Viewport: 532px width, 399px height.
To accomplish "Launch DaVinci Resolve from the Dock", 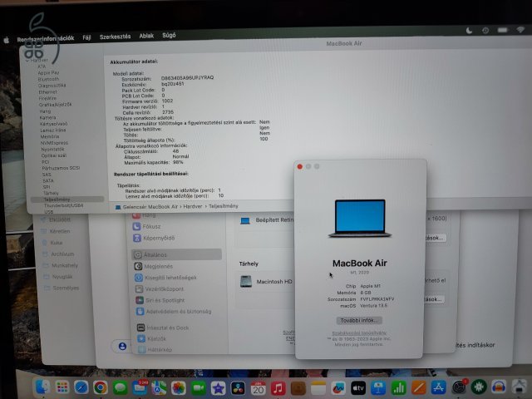I will (x=238, y=388).
